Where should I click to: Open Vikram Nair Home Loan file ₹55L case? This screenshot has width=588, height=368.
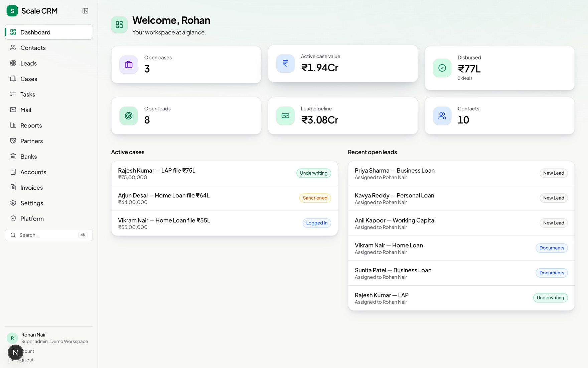[225, 223]
